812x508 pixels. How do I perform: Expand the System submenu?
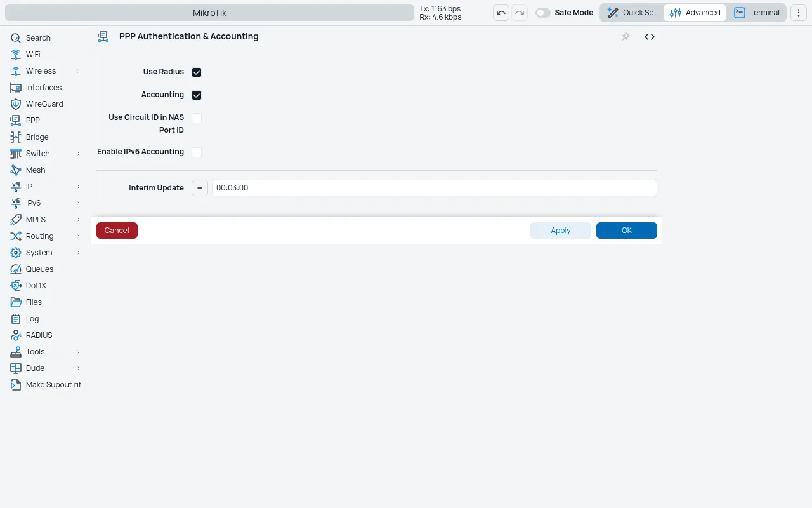[79, 253]
